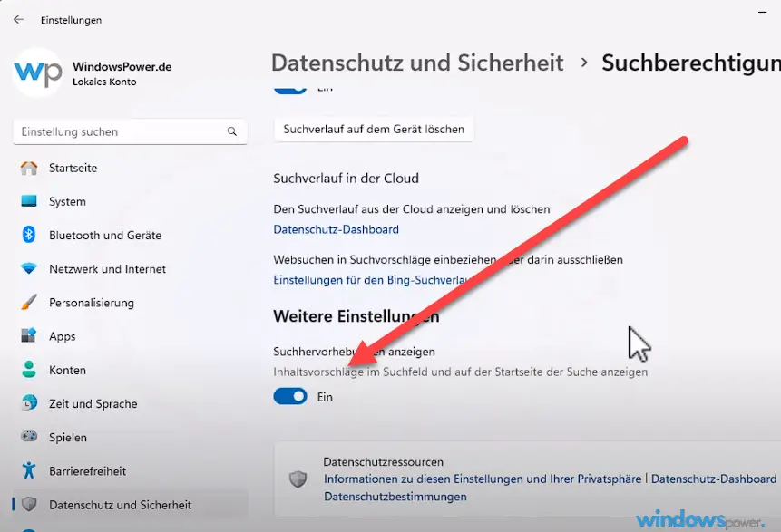Image resolution: width=781 pixels, height=532 pixels.
Task: Click the Barrierefreiheit figure icon
Action: tap(29, 470)
